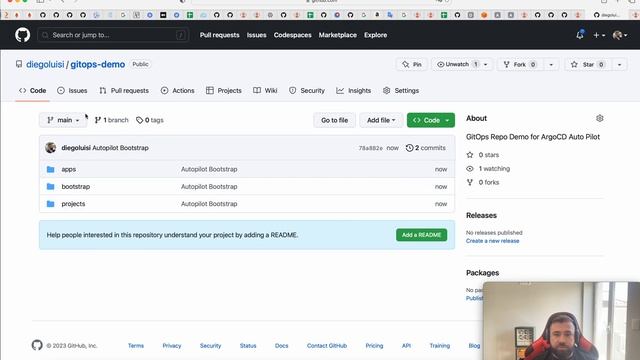Screen dimensions: 640x360
Task: Open the latest Autopilot Bootstrap commit message
Action: (x=120, y=148)
